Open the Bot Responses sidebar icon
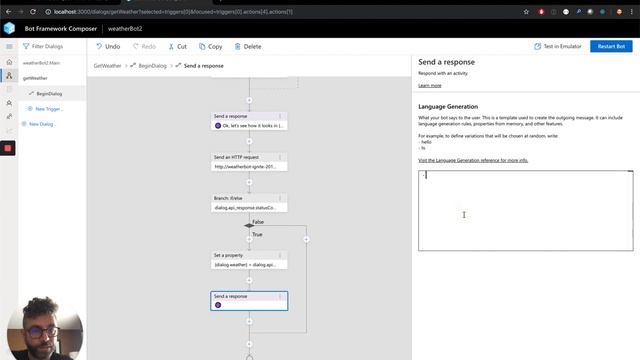Viewport: 640px width, 360px height. [9, 103]
